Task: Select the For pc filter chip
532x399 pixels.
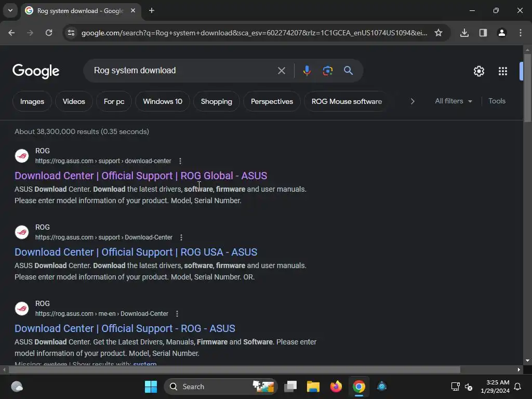Action: pos(114,101)
